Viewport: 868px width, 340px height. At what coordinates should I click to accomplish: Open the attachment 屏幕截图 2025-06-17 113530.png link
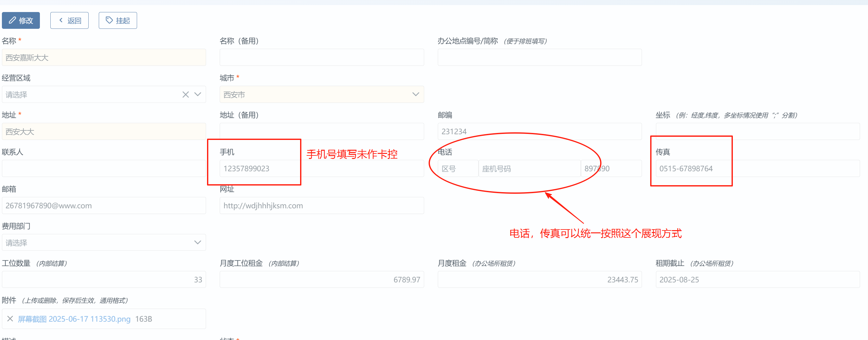[x=74, y=319]
